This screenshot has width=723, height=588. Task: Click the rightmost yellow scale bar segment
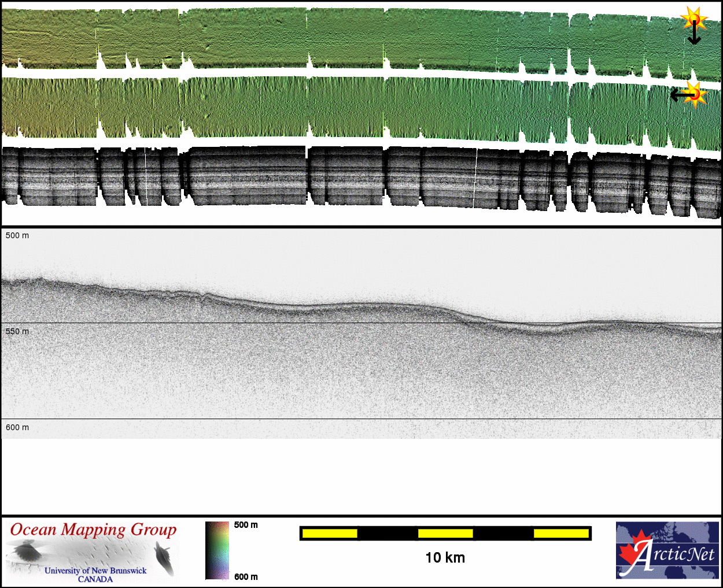pos(561,533)
